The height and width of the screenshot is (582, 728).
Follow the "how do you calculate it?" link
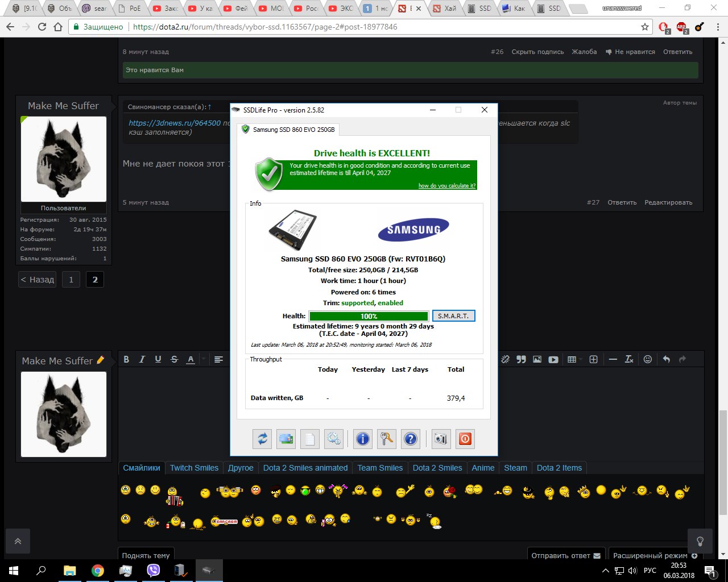pyautogui.click(x=447, y=186)
